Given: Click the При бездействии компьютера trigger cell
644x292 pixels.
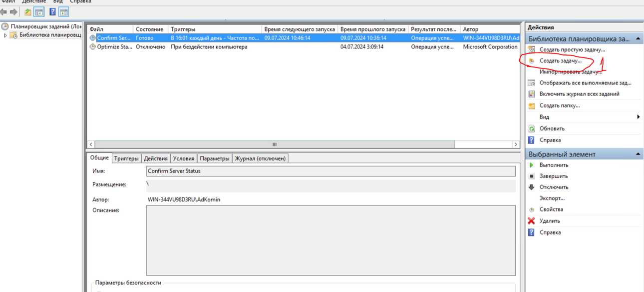Looking at the screenshot, I should (x=209, y=47).
